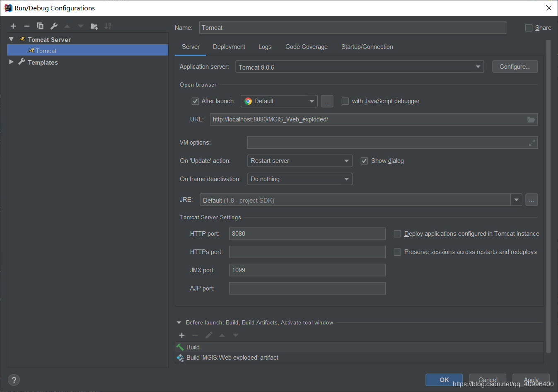This screenshot has height=392, width=558.
Task: Open the Default browser dropdown
Action: (x=279, y=101)
